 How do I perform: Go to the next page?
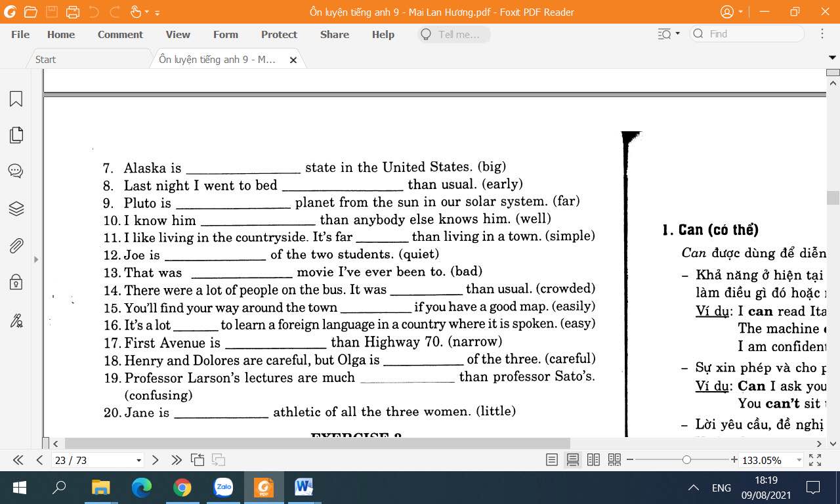point(156,460)
